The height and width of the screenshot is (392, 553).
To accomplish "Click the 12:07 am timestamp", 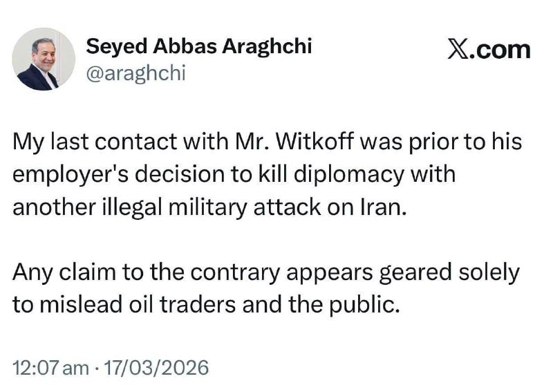I will point(50,367).
